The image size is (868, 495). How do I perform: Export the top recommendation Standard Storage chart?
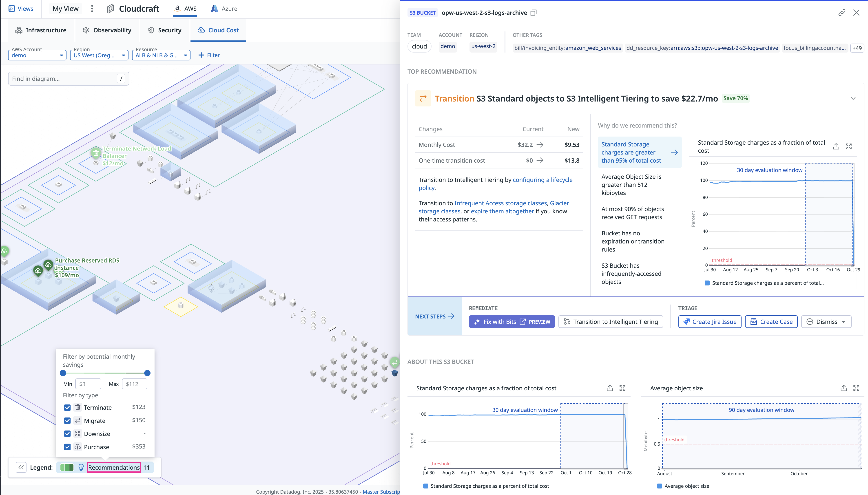pyautogui.click(x=836, y=146)
